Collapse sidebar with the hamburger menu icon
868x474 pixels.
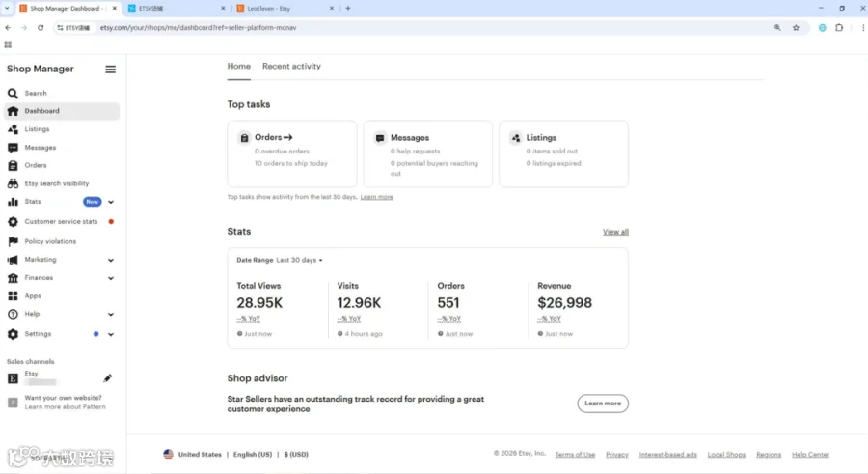(x=111, y=70)
